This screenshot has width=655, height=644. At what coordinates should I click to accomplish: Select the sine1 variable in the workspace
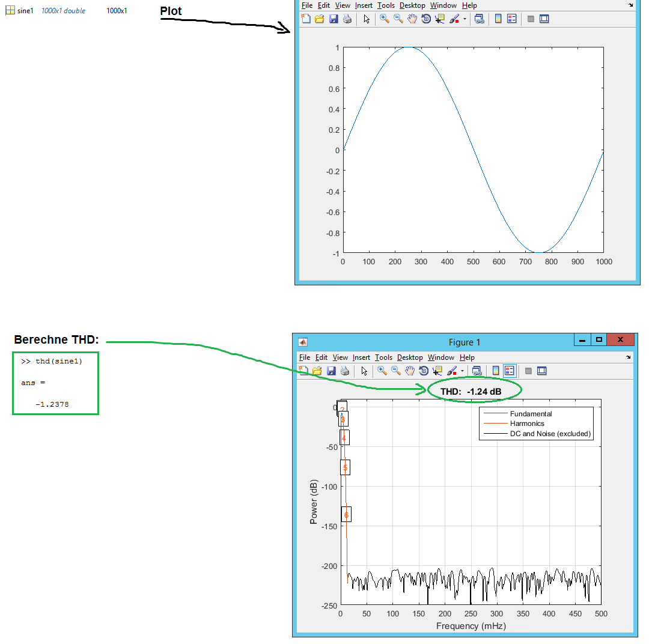coord(25,11)
